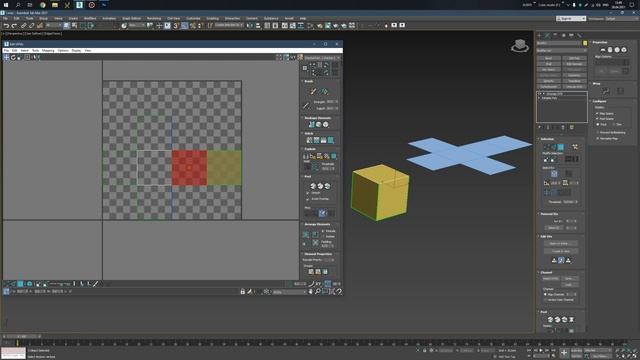This screenshot has height=360, width=640.
Task: Click the first Groups icon in Element Properties
Action: click(311, 271)
